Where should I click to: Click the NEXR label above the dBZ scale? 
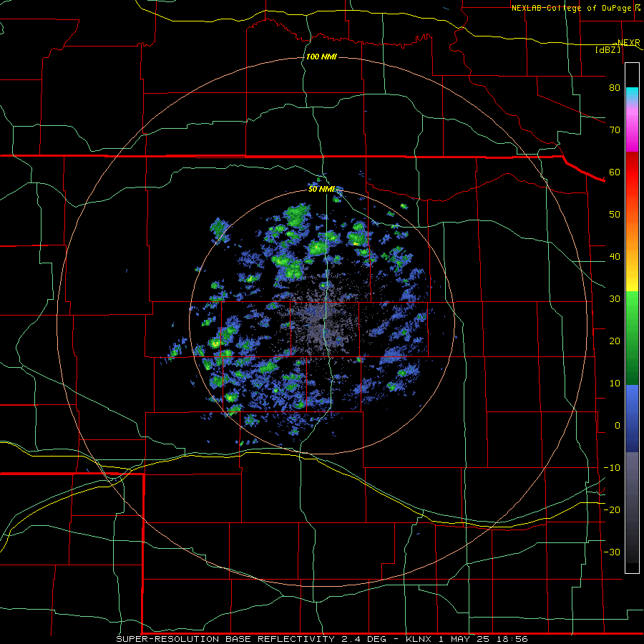point(628,43)
